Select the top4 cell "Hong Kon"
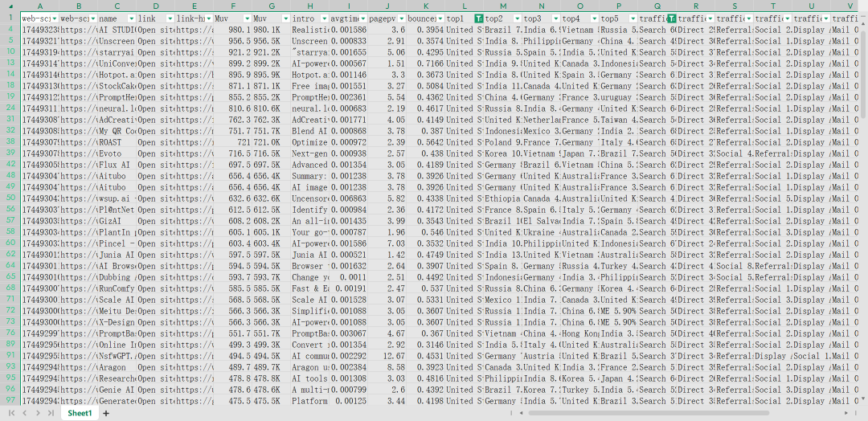Viewport: 868px width, 421px height. point(579,333)
